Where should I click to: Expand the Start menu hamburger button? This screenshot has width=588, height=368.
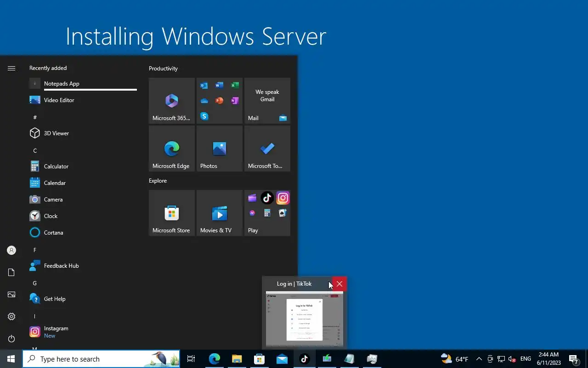click(x=11, y=68)
